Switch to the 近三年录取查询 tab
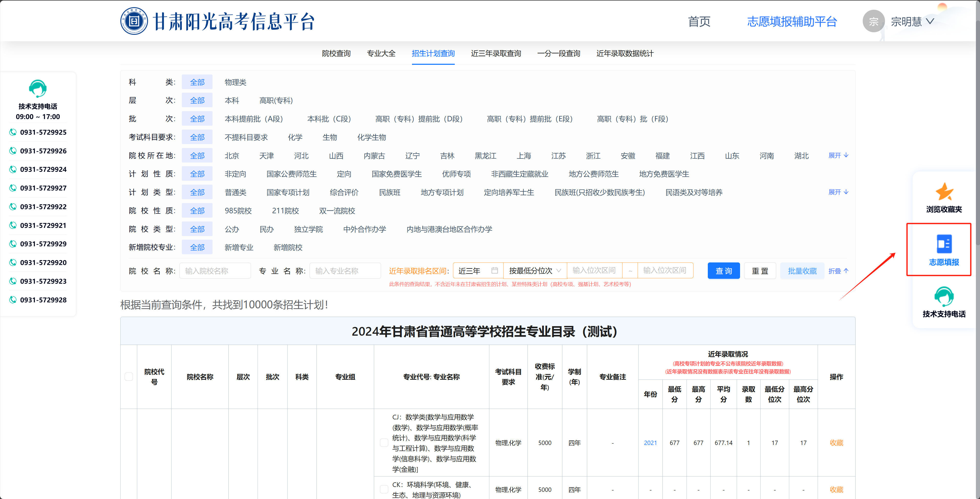This screenshot has width=980, height=499. [496, 54]
